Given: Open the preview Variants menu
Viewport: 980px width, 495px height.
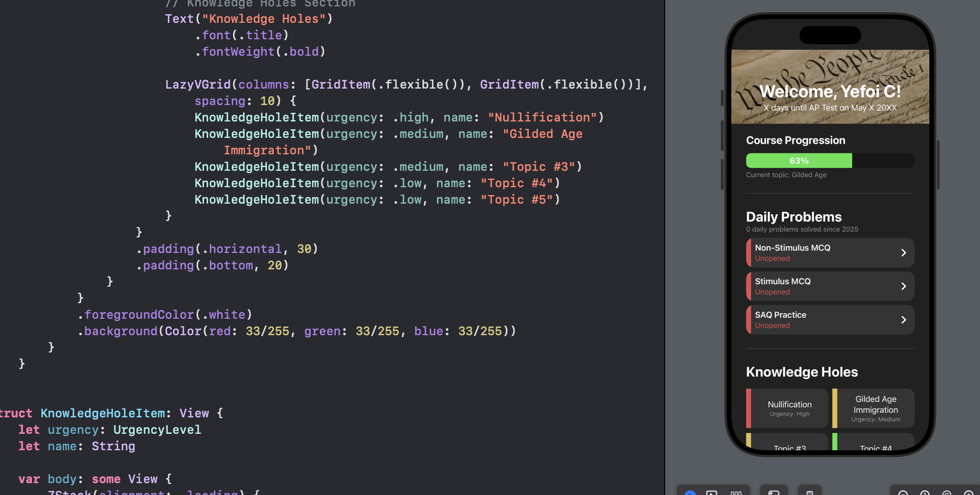Looking at the screenshot, I should coord(736,493).
